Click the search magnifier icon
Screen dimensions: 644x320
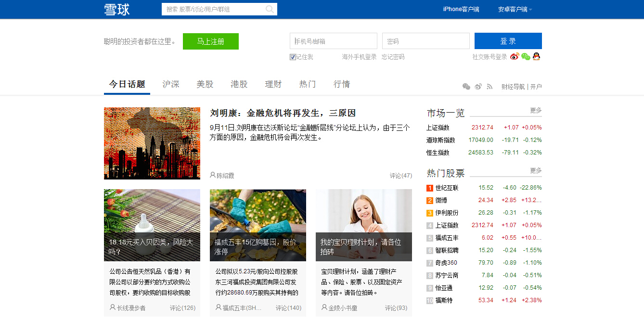270,9
